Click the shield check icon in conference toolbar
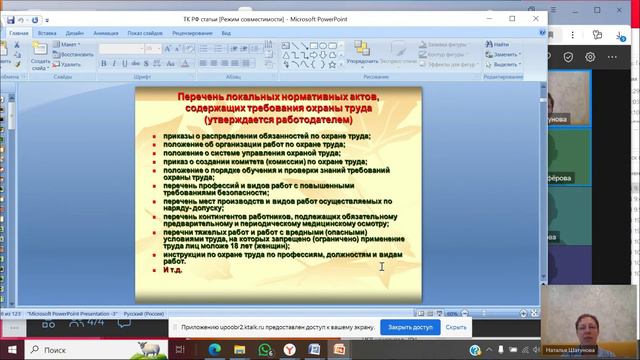 (568, 57)
